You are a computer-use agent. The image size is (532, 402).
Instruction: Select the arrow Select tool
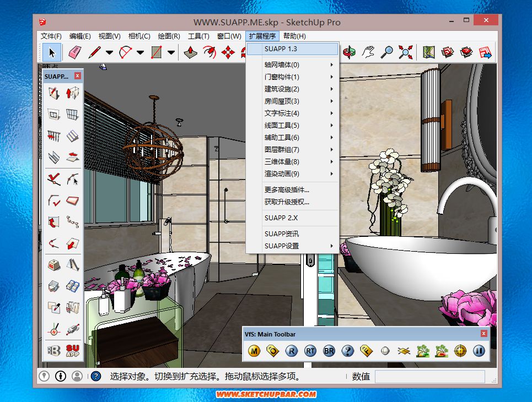[52, 52]
